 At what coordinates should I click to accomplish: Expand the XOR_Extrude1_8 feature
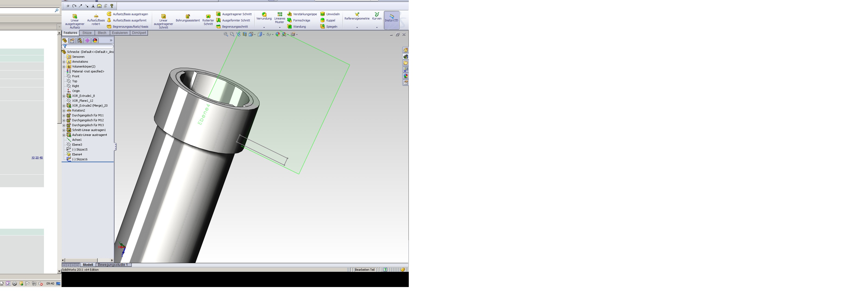[x=64, y=96]
